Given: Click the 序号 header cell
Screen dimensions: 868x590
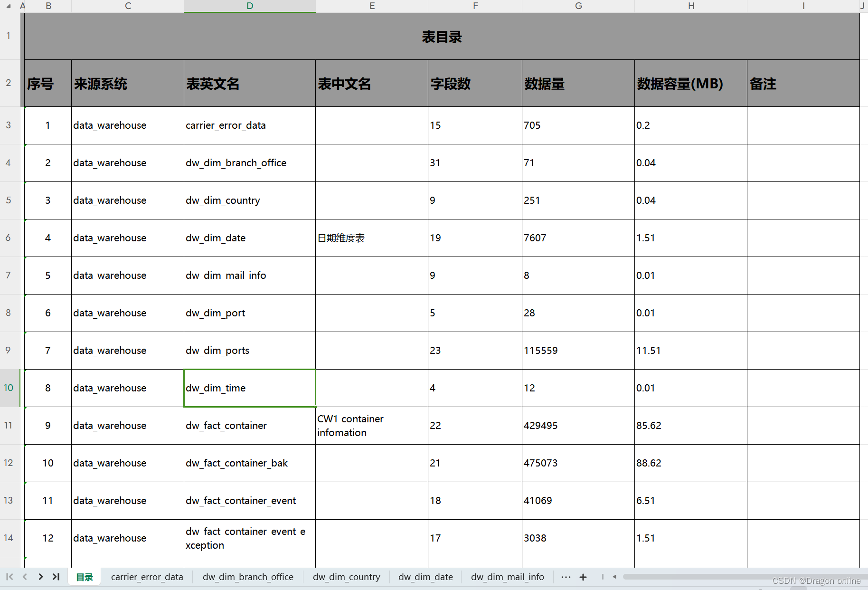Looking at the screenshot, I should tap(48, 83).
